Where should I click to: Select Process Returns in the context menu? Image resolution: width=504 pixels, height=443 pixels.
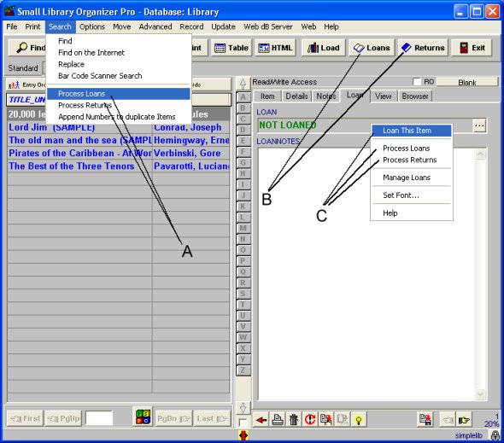(x=412, y=160)
